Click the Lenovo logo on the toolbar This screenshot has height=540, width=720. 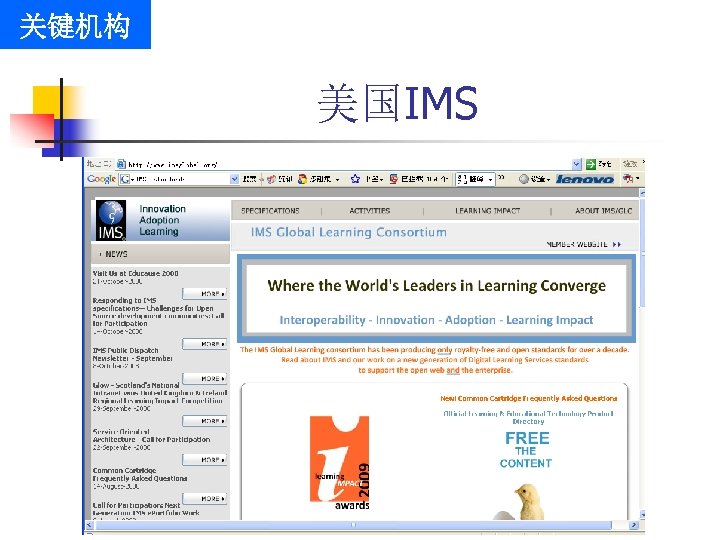(585, 179)
